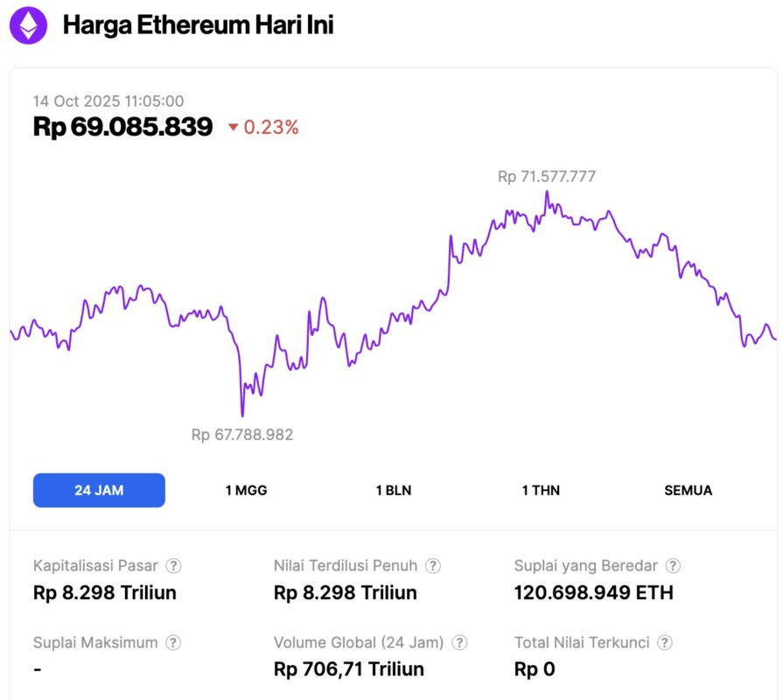Viewport: 783px width, 700px height.
Task: Click Nilai Terdilusi Penuh info icon
Action: tap(433, 566)
